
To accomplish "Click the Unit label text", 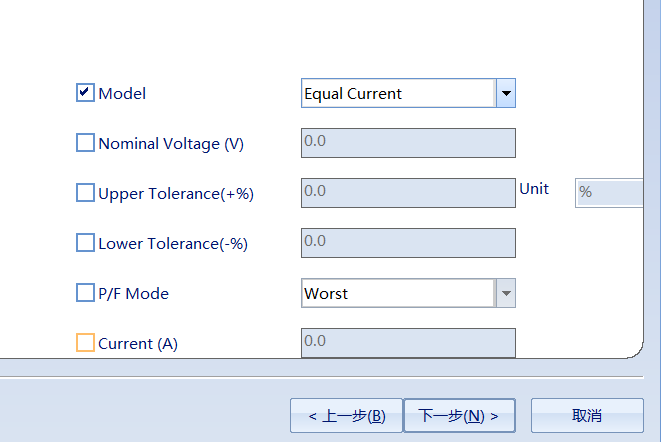I will (x=534, y=188).
